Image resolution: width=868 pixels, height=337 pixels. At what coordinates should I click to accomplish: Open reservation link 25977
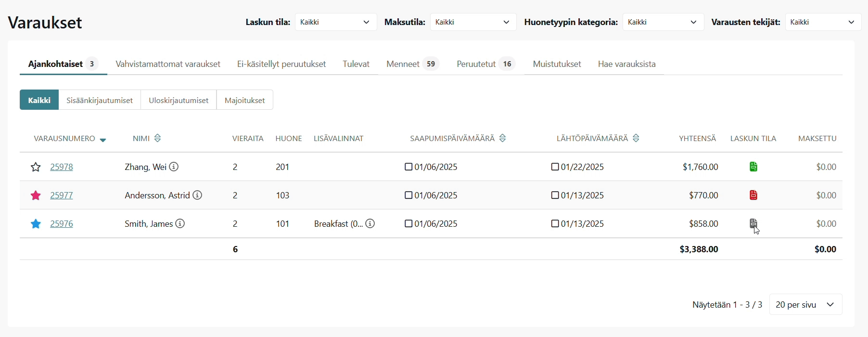(x=62, y=195)
